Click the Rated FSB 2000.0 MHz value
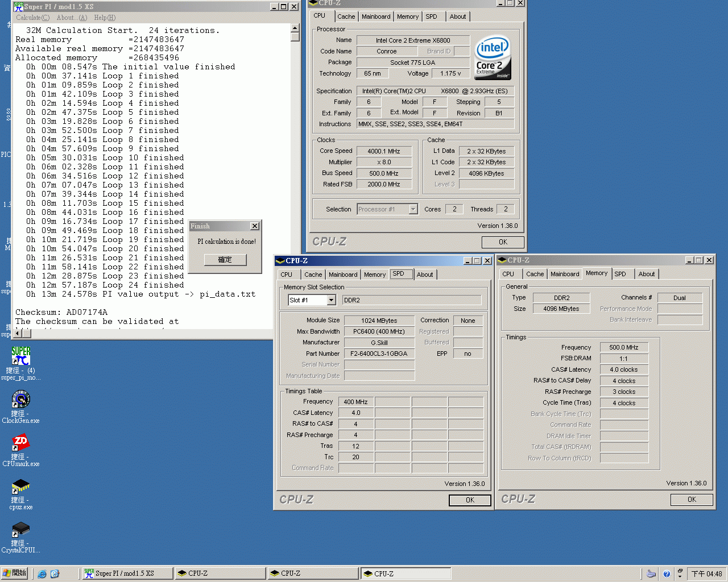 click(384, 184)
